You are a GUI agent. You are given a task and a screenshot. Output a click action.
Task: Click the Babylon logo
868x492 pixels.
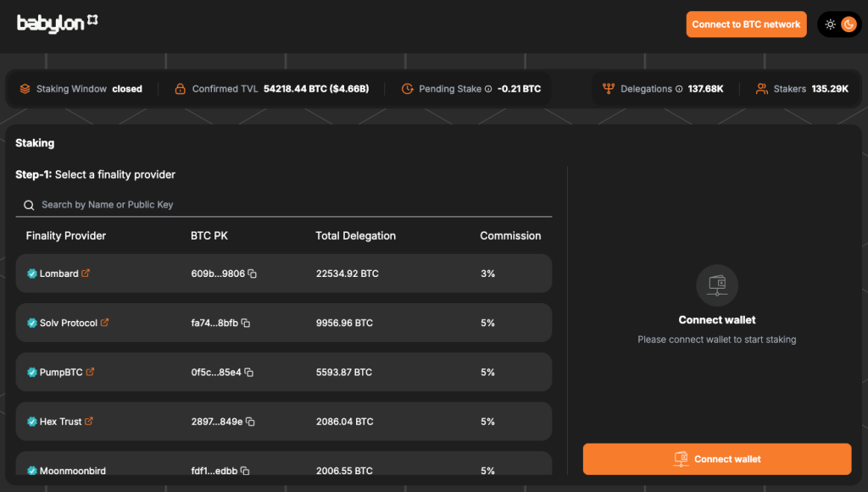pos(56,23)
